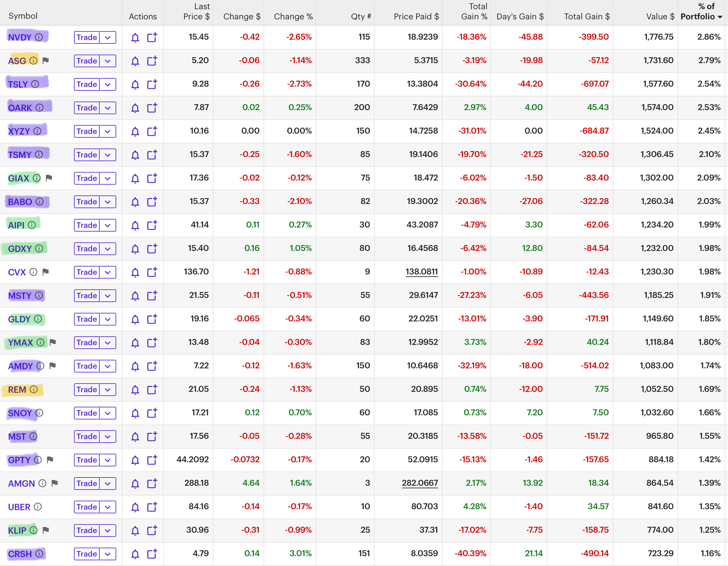Image resolution: width=728 pixels, height=566 pixels.
Task: Add TSLY to another list
Action: click(x=152, y=84)
